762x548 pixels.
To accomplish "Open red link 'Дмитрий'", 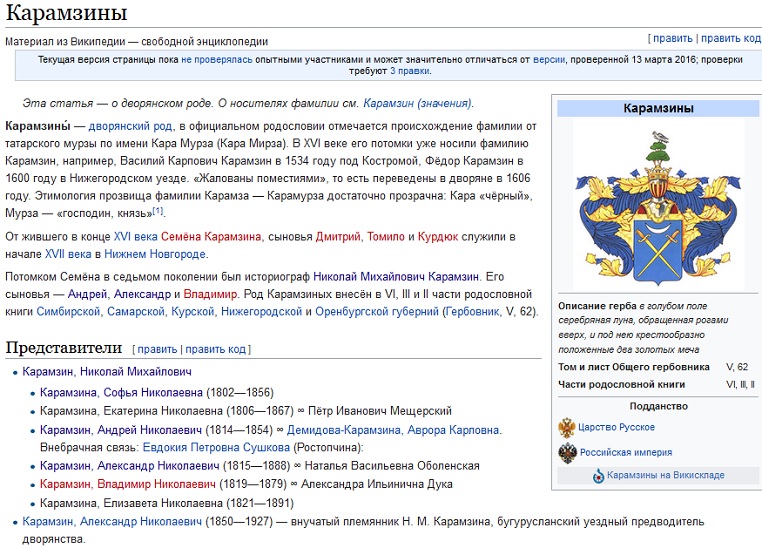I will tap(338, 237).
